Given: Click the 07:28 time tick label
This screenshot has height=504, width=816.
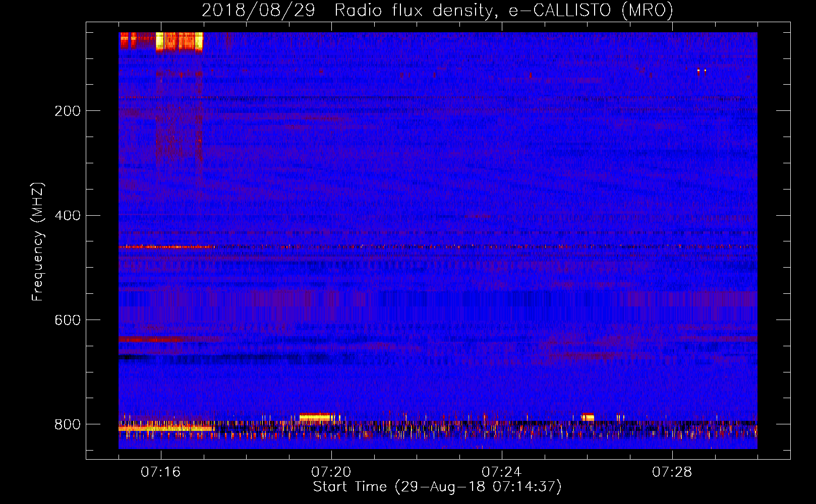Looking at the screenshot, I should point(672,472).
